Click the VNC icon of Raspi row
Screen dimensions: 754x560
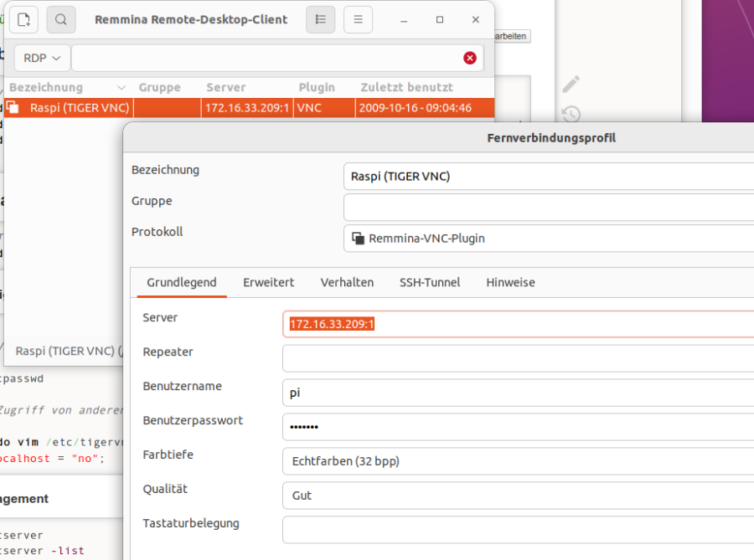pyautogui.click(x=13, y=107)
